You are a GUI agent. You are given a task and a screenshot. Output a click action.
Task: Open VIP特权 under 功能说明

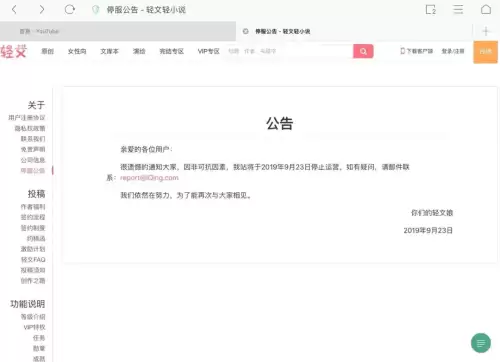[x=34, y=327]
